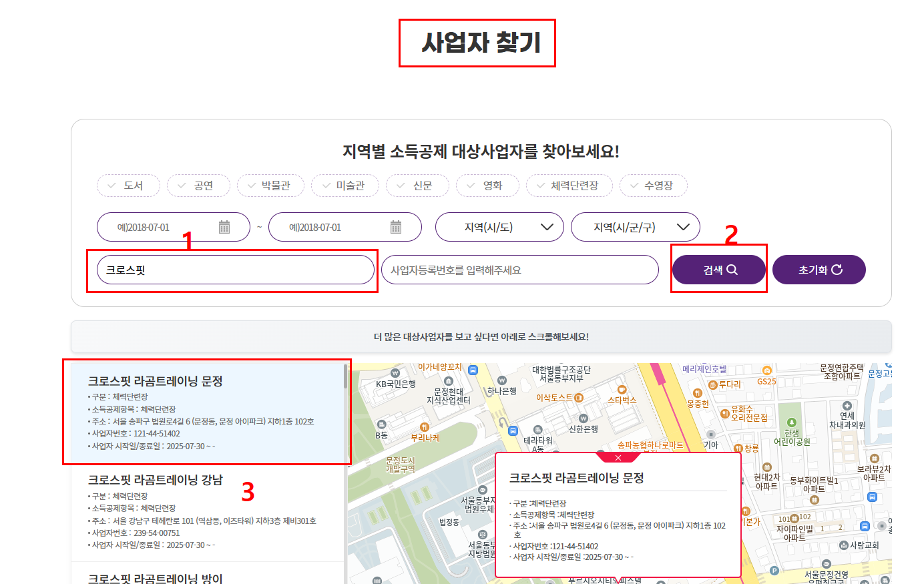Toggle the 수영장 category chip

(x=653, y=186)
